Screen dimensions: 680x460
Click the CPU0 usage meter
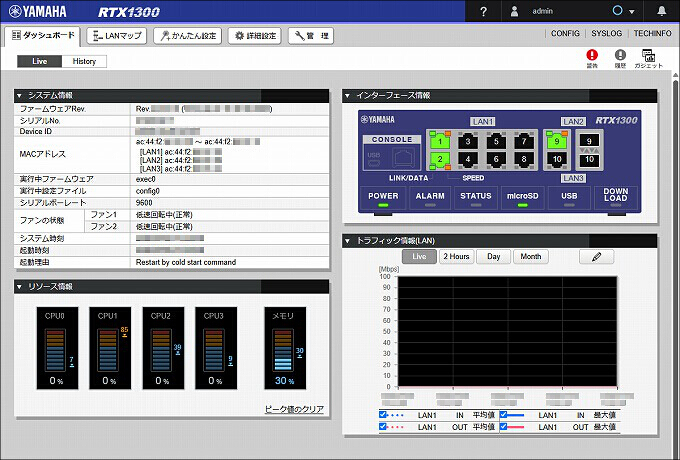pyautogui.click(x=57, y=348)
